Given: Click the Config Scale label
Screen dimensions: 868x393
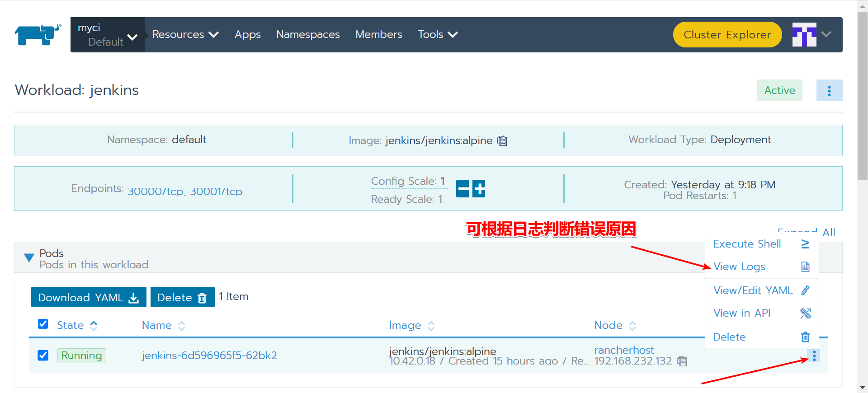Looking at the screenshot, I should (x=404, y=181).
